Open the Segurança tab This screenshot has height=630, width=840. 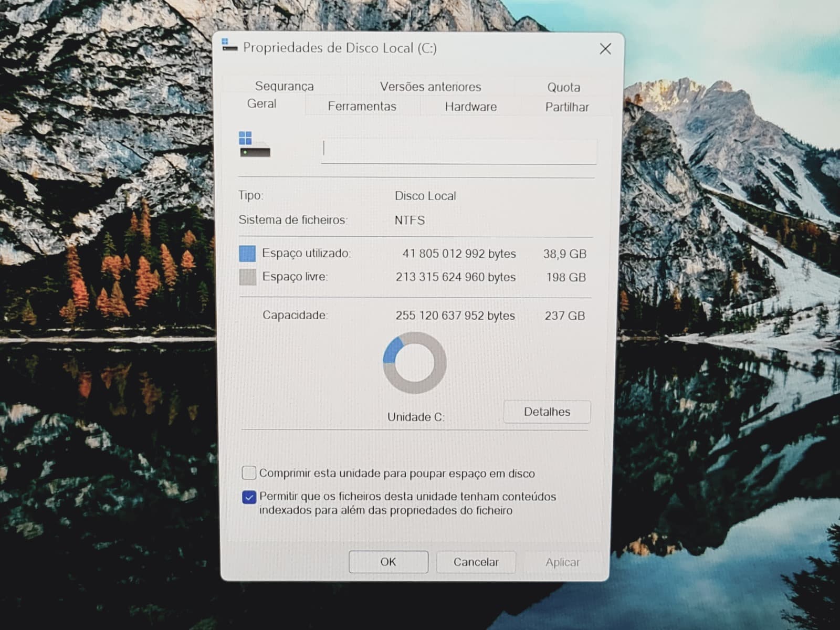284,86
